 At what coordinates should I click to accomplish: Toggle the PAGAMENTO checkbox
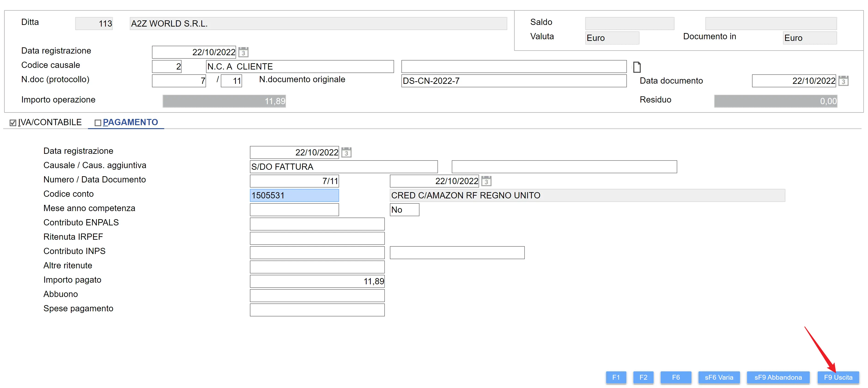click(98, 123)
